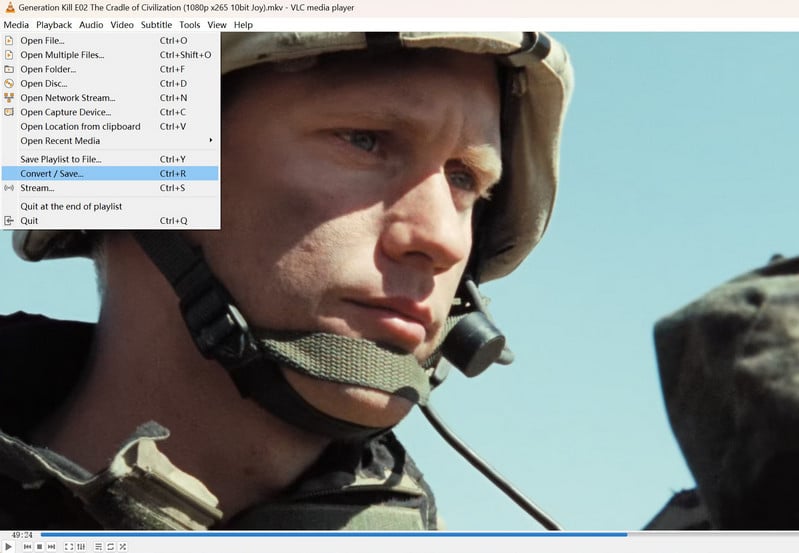Toggle Quit at the end of playlist
This screenshot has width=799, height=553.
[110, 206]
